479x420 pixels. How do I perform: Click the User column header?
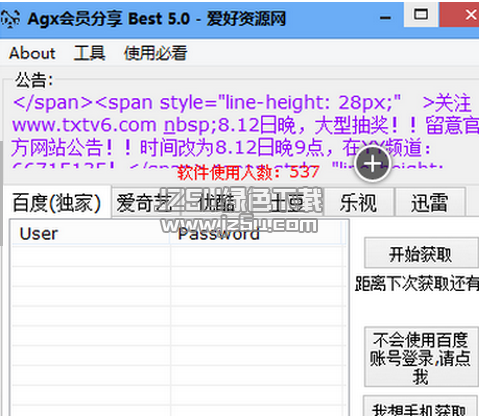[91, 234]
